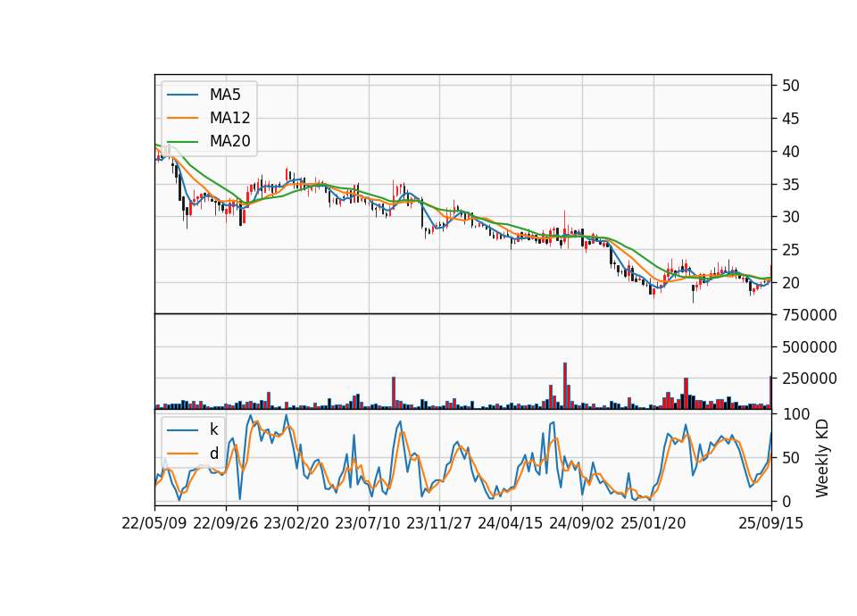The width and height of the screenshot is (857, 616).
Task: Click the tallest volume bar near 24/09/02
Action: point(565,386)
